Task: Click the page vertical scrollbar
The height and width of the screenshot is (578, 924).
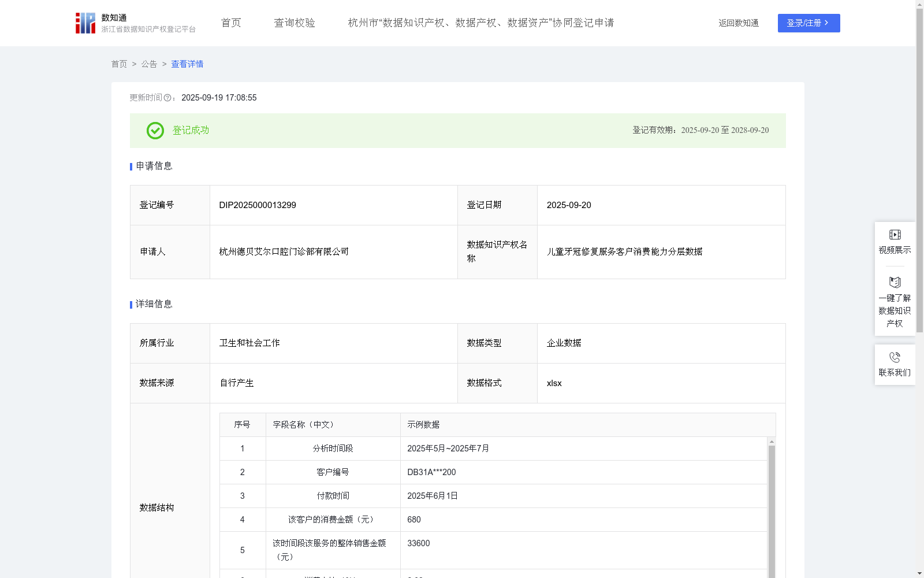Action: tap(919, 171)
